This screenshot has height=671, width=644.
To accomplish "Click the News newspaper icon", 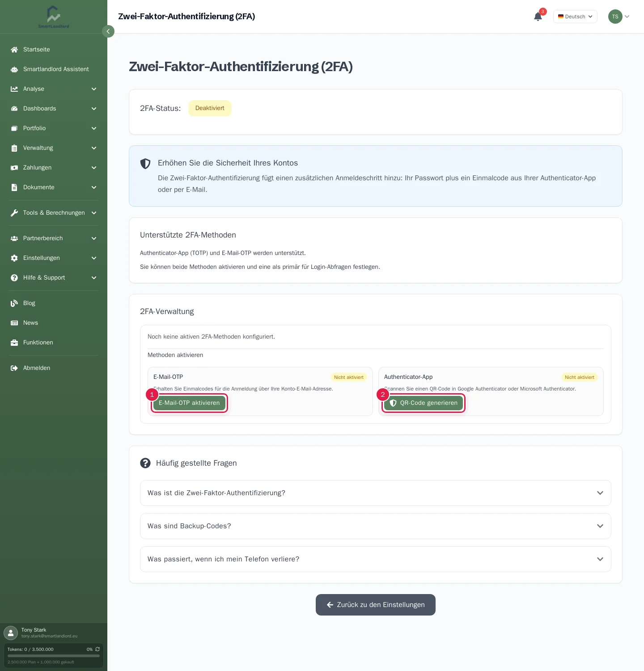I will tap(14, 323).
